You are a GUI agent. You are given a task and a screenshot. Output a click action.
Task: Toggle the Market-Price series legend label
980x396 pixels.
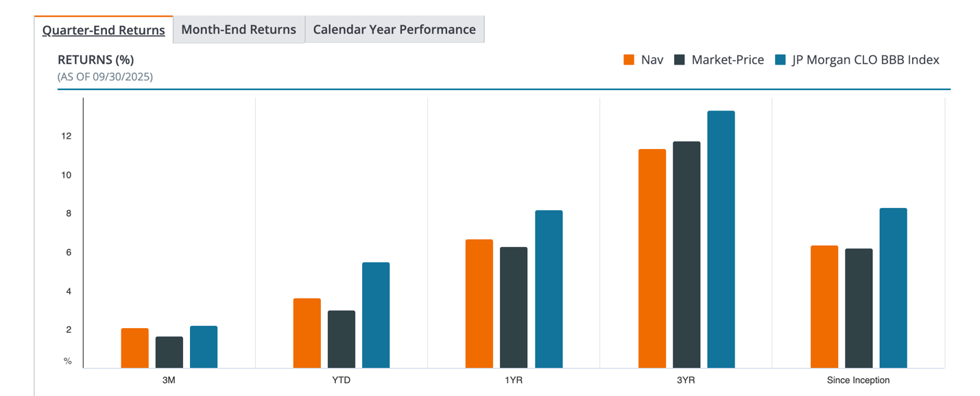pos(728,60)
